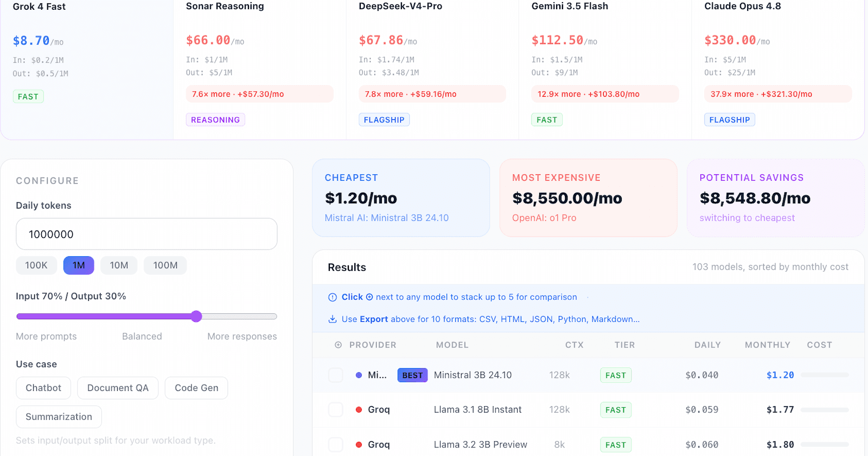868x456 pixels.
Task: Click the plus-circle icon inside the stacking hint
Action: pyautogui.click(x=369, y=297)
